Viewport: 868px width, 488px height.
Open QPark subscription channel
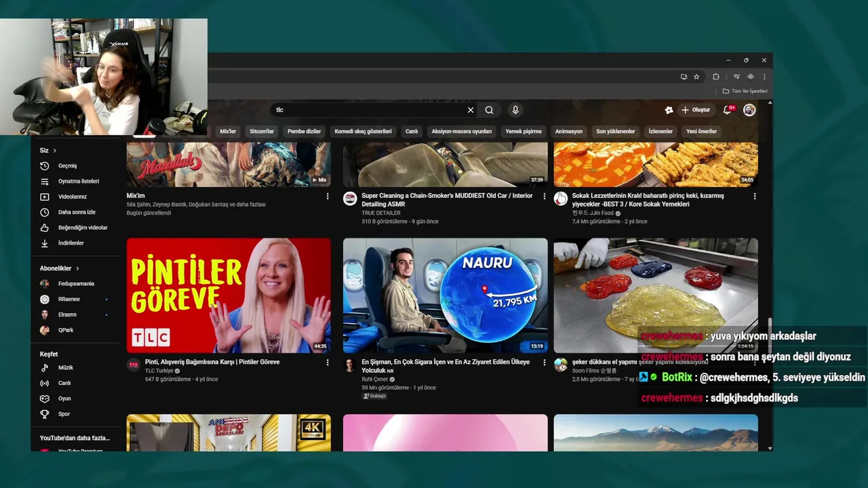tap(66, 331)
